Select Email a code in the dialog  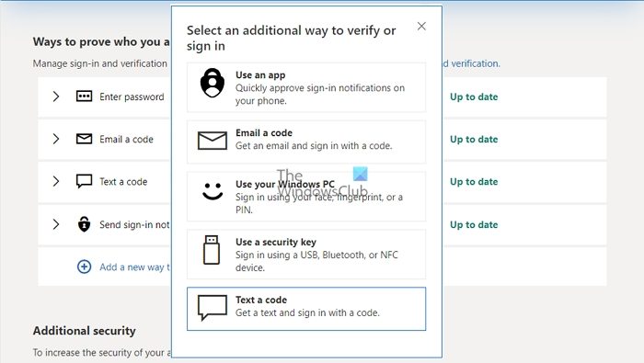[306, 142]
